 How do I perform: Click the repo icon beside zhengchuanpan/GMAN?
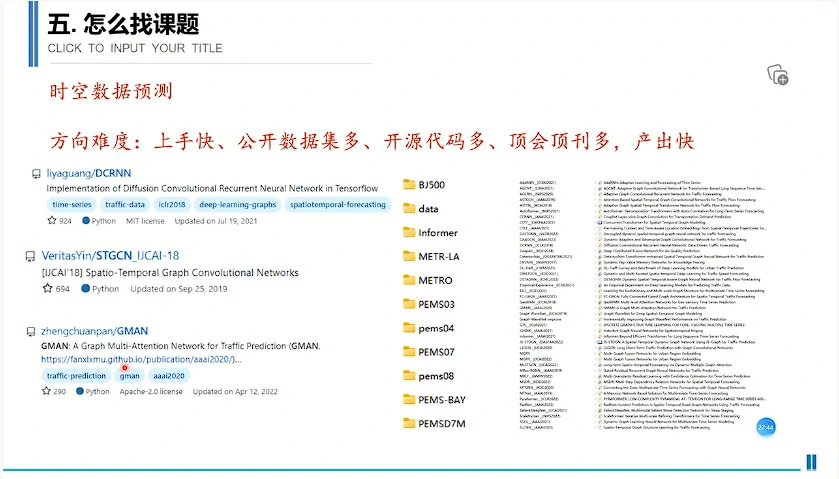point(35,331)
